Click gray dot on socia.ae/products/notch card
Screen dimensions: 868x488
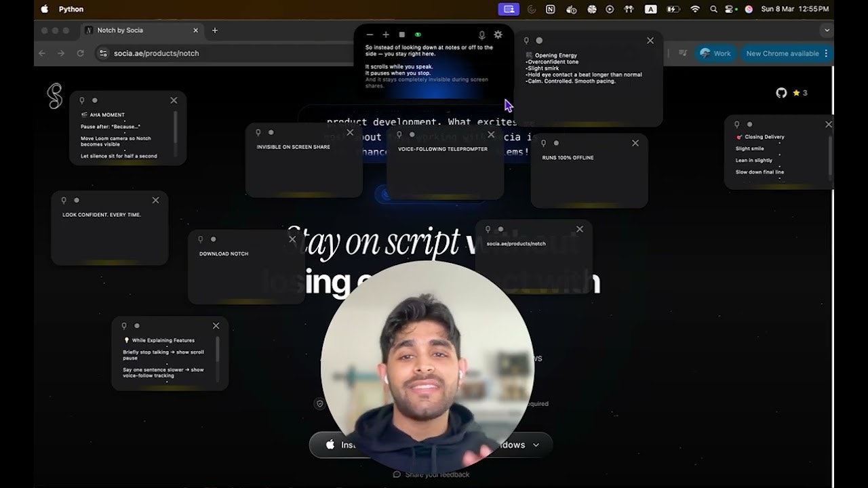500,229
